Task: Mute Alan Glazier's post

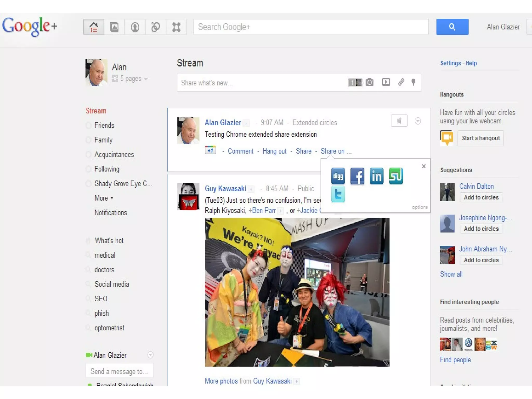Action: coord(399,121)
